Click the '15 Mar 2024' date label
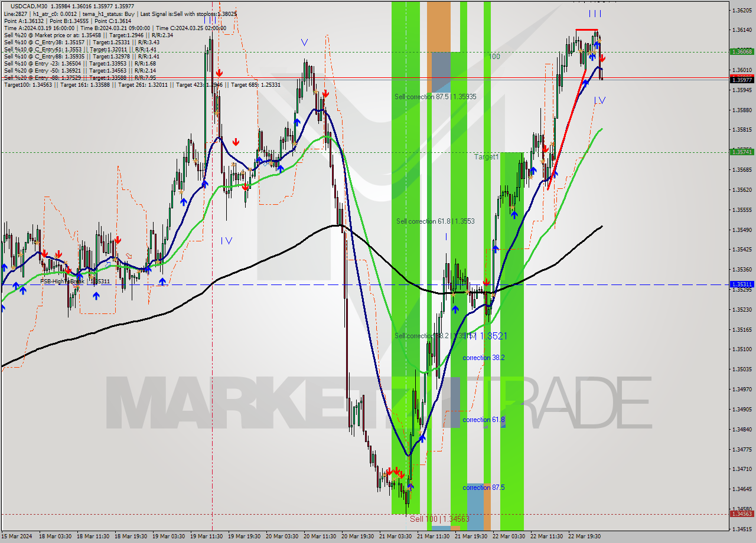Image resolution: width=756 pixels, height=543 pixels. (x=17, y=537)
